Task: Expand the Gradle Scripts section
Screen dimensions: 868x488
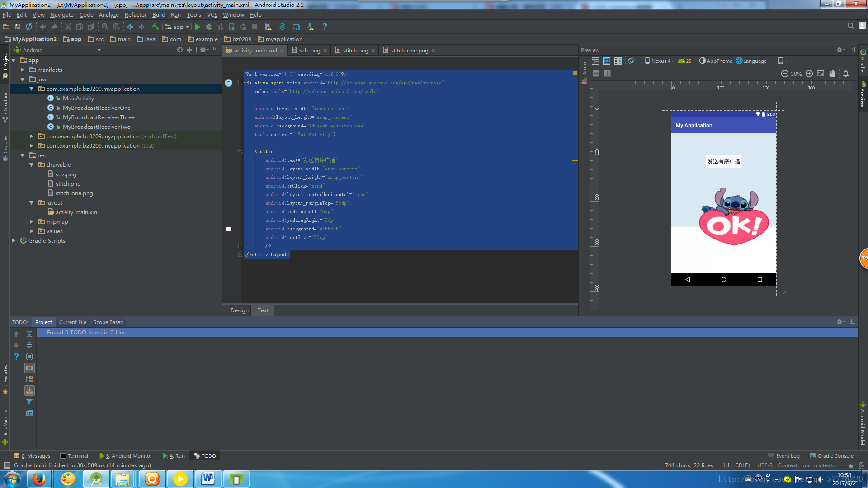Action: (x=13, y=240)
